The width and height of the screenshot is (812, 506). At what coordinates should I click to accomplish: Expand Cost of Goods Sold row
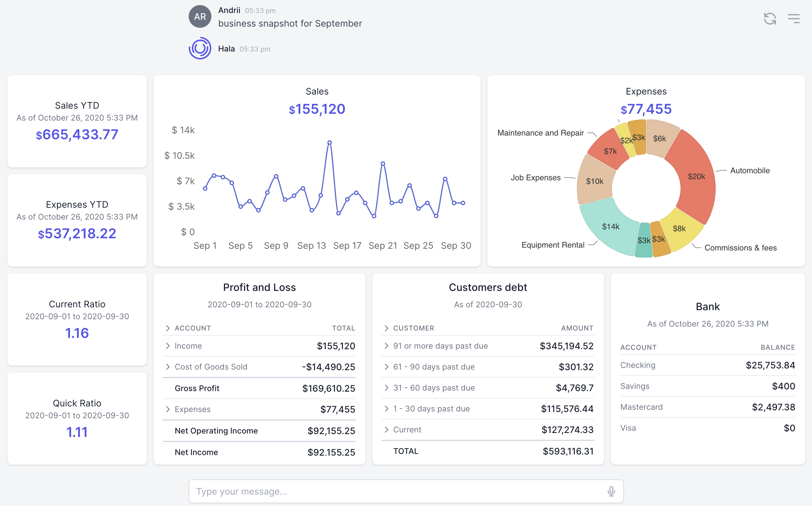pyautogui.click(x=168, y=367)
